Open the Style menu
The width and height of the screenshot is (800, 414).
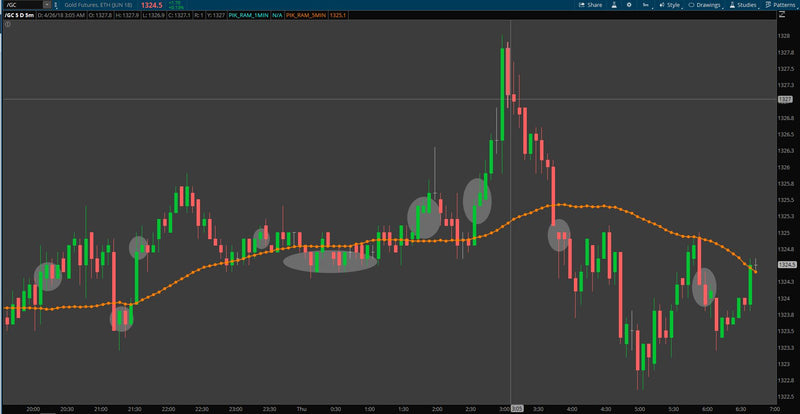(x=670, y=5)
